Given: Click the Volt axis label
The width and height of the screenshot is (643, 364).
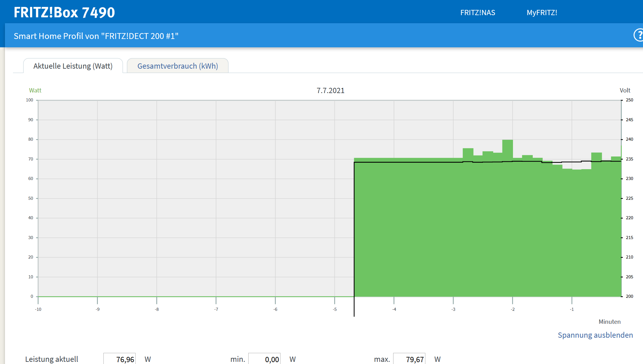Looking at the screenshot, I should tap(625, 90).
